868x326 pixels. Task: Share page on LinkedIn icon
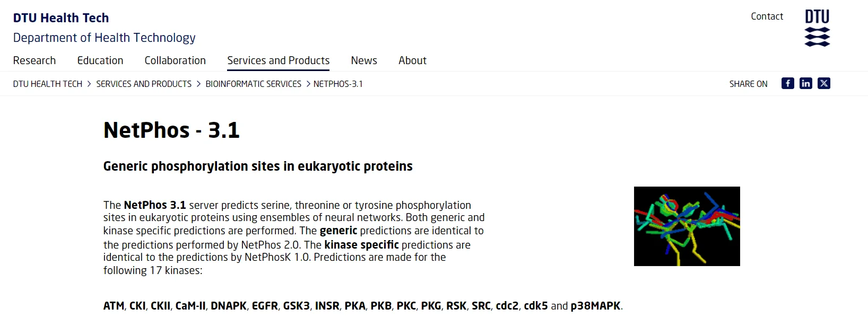click(805, 83)
